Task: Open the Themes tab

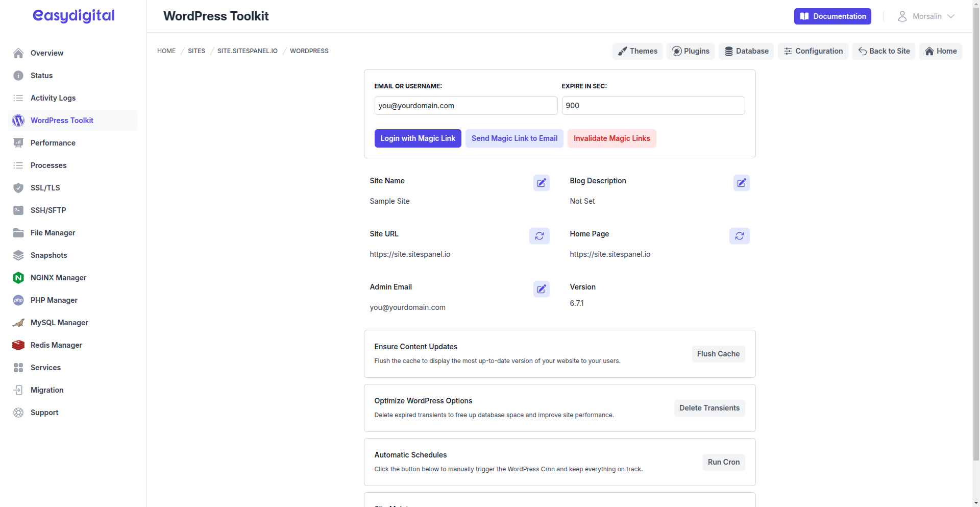Action: [x=637, y=51]
